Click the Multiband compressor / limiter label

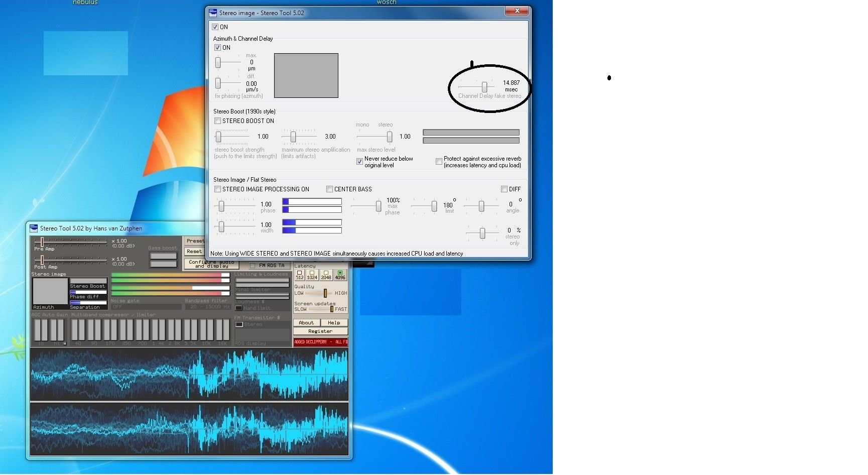[x=113, y=315]
